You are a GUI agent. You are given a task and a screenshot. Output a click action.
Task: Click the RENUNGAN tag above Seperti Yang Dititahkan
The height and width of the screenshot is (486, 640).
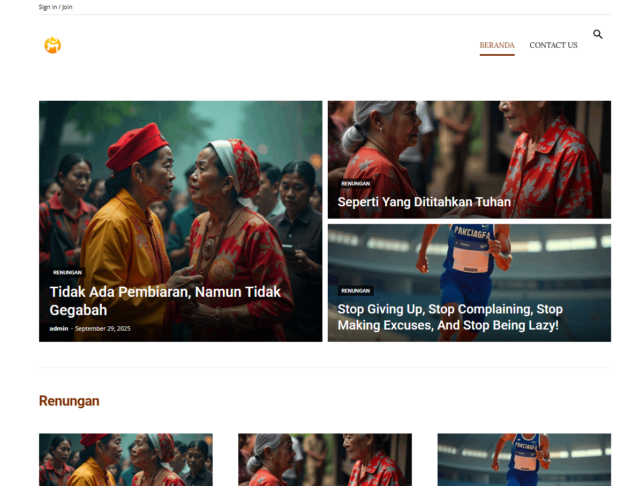click(355, 184)
